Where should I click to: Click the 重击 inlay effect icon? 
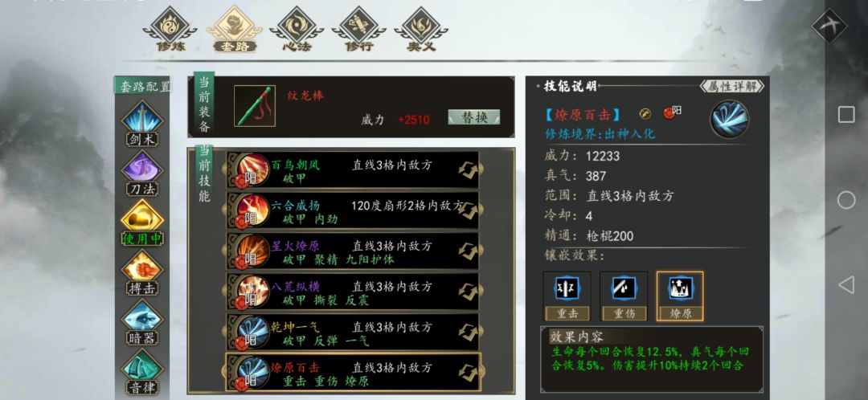(567, 296)
